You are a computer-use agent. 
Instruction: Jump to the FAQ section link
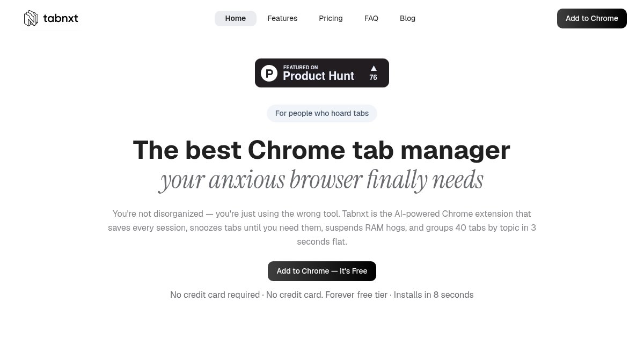coord(371,18)
